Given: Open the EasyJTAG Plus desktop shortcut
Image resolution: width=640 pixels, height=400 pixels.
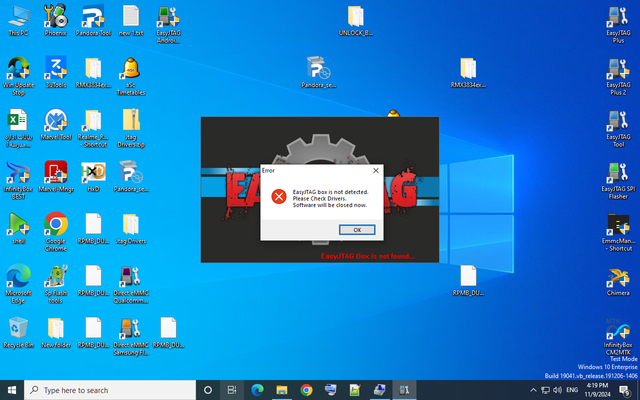Looking at the screenshot, I should pyautogui.click(x=618, y=24).
